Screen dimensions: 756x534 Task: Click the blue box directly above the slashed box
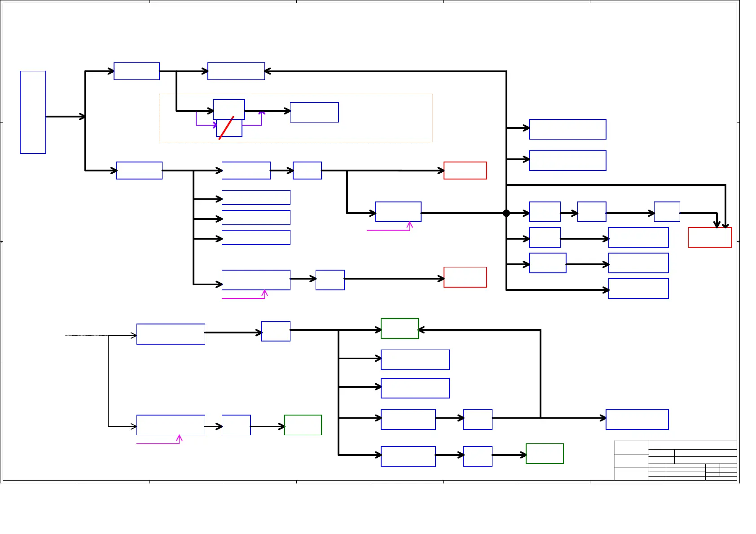(x=229, y=109)
